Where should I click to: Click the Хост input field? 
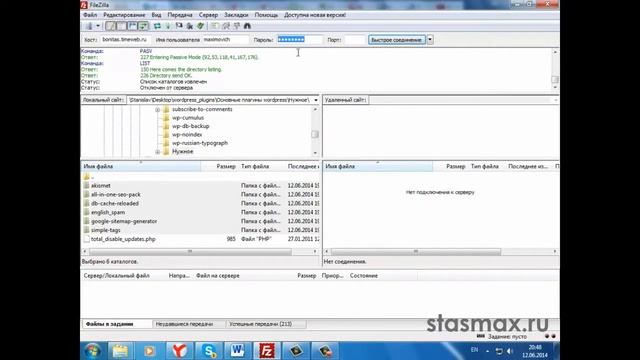[x=125, y=40]
